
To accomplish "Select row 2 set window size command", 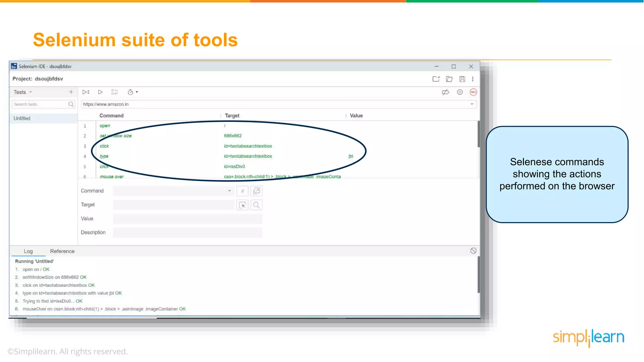I will 278,136.
